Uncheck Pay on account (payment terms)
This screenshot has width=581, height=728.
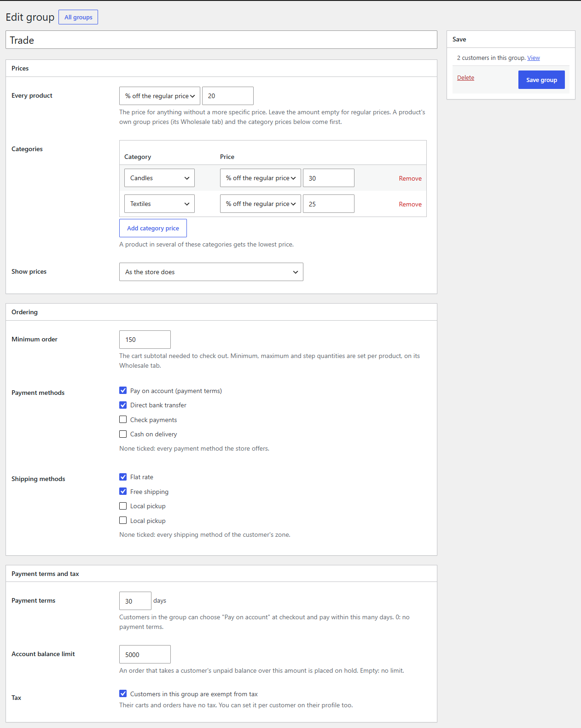coord(123,390)
